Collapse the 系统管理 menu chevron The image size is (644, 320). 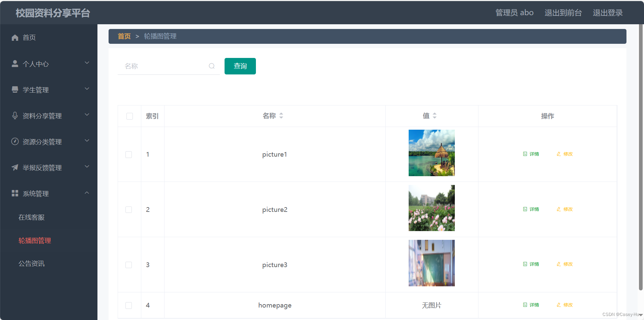87,193
